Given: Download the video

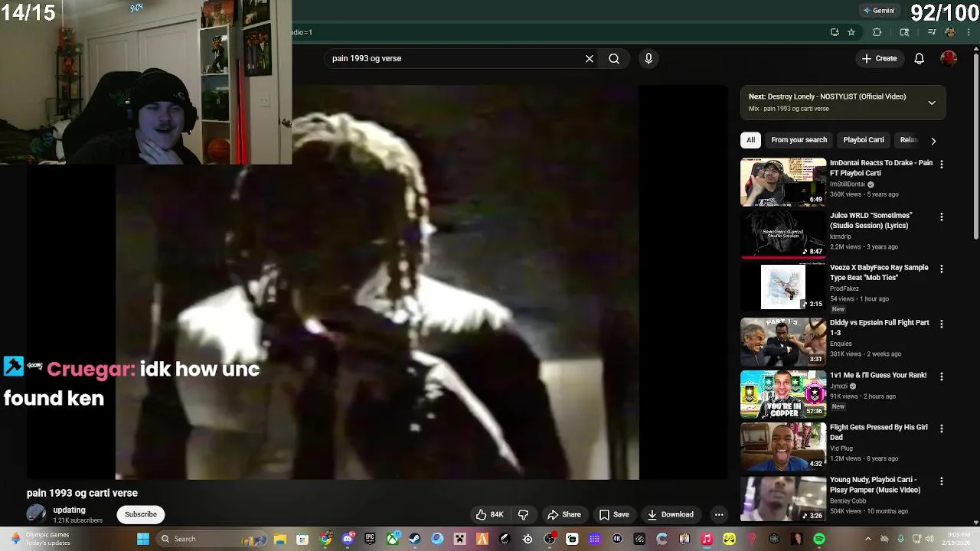Looking at the screenshot, I should [671, 514].
